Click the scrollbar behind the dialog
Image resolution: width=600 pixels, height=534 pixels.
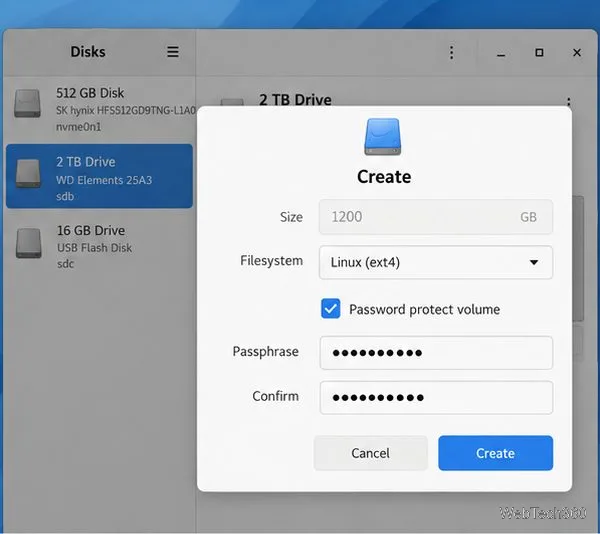578,259
